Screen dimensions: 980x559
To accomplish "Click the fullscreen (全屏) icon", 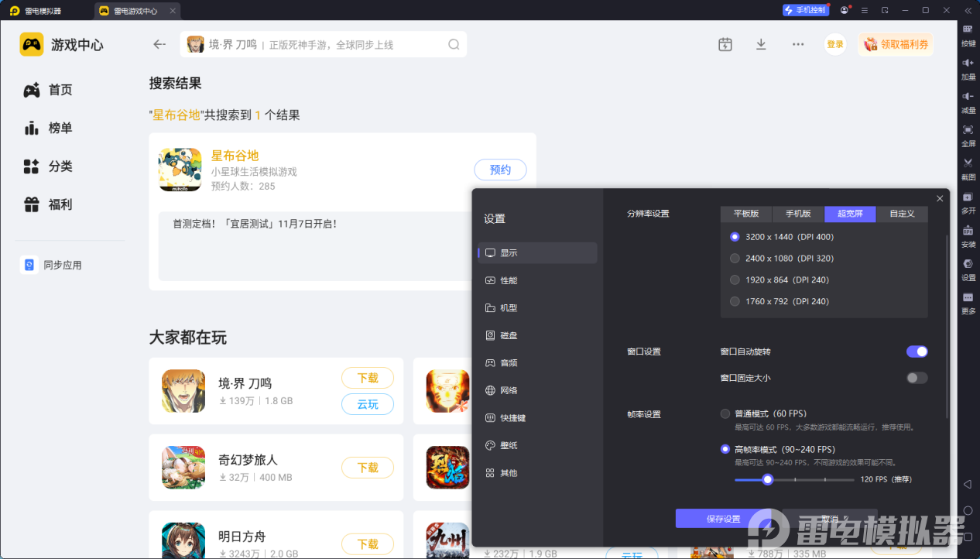I will [968, 130].
